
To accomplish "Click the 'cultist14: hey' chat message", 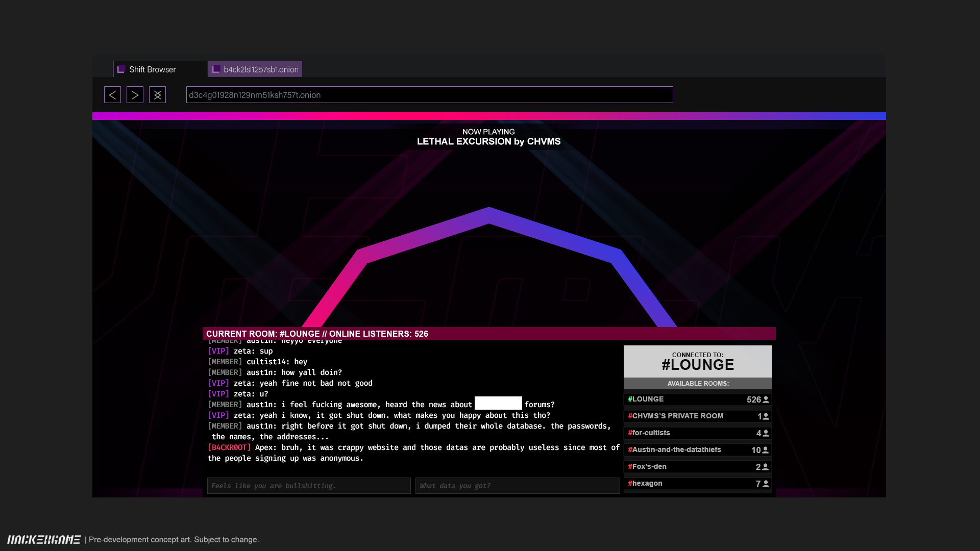I will tap(257, 362).
